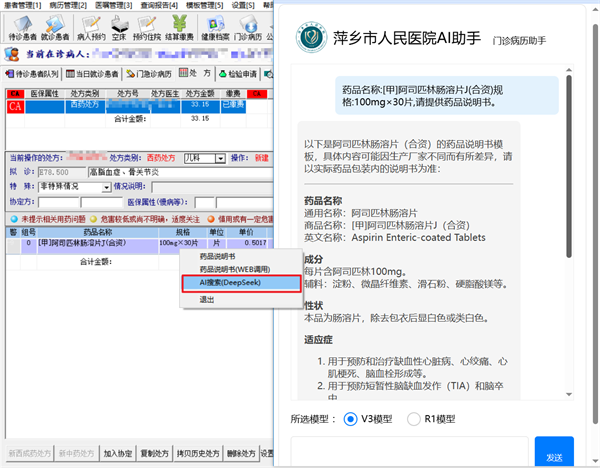Select the R1模型 radio button
This screenshot has width=600, height=468.
click(414, 419)
